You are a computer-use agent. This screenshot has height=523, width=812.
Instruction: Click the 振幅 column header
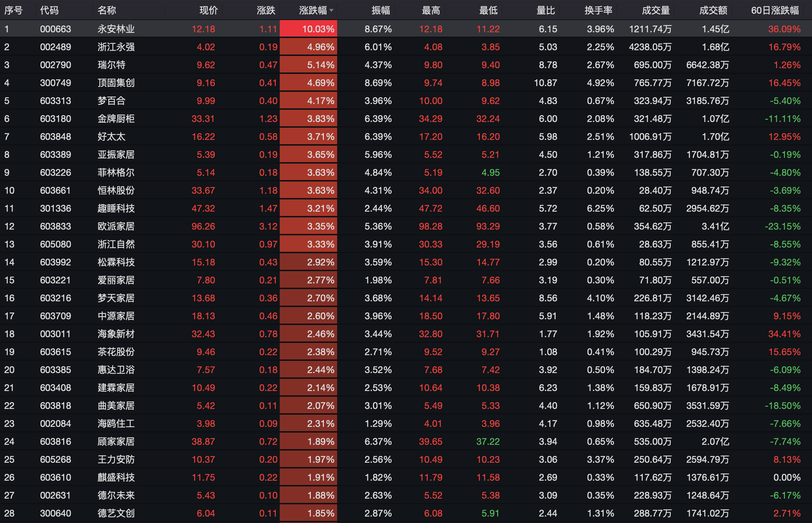381,10
